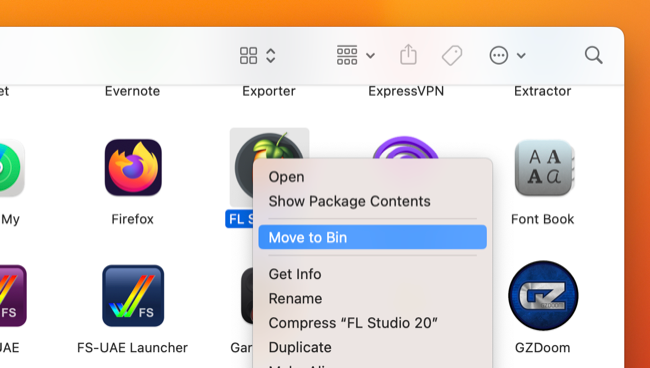Click the icon view grid button
The width and height of the screenshot is (650, 368).
(x=248, y=56)
